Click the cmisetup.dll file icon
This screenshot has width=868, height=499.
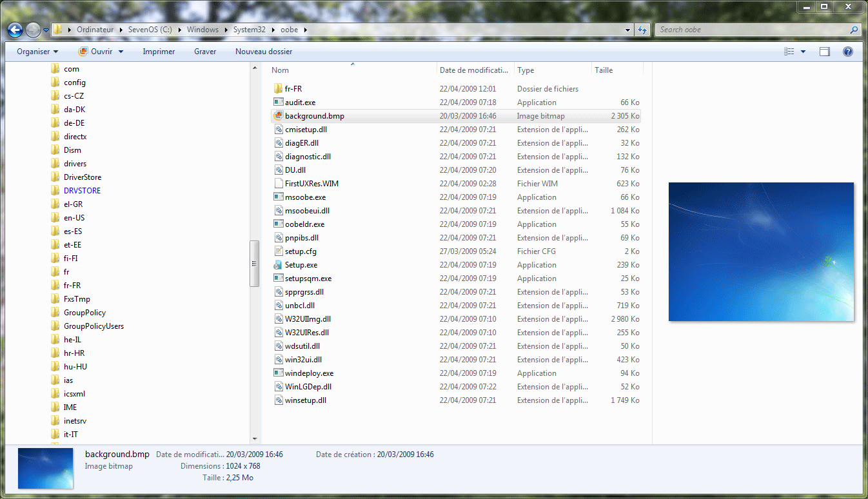pyautogui.click(x=278, y=130)
